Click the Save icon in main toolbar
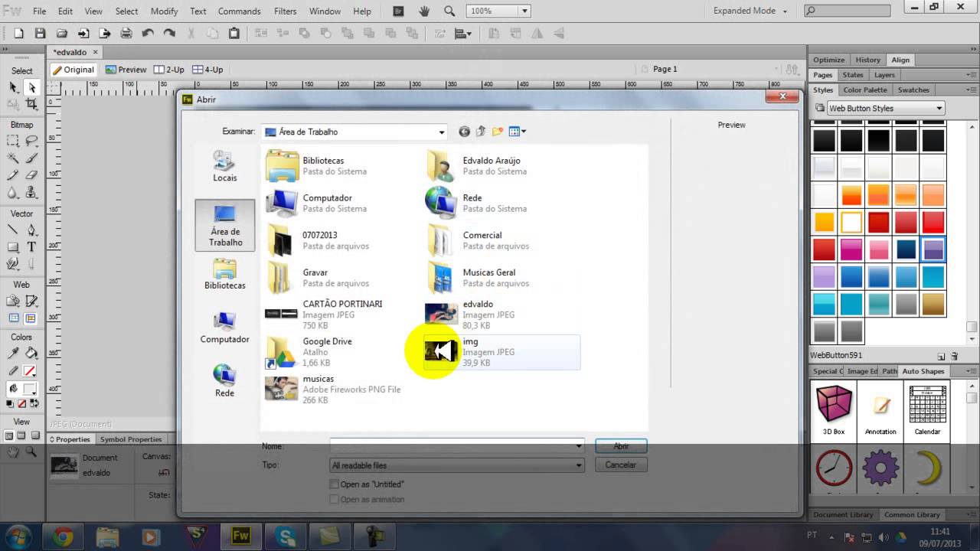The width and height of the screenshot is (980, 551). point(40,34)
